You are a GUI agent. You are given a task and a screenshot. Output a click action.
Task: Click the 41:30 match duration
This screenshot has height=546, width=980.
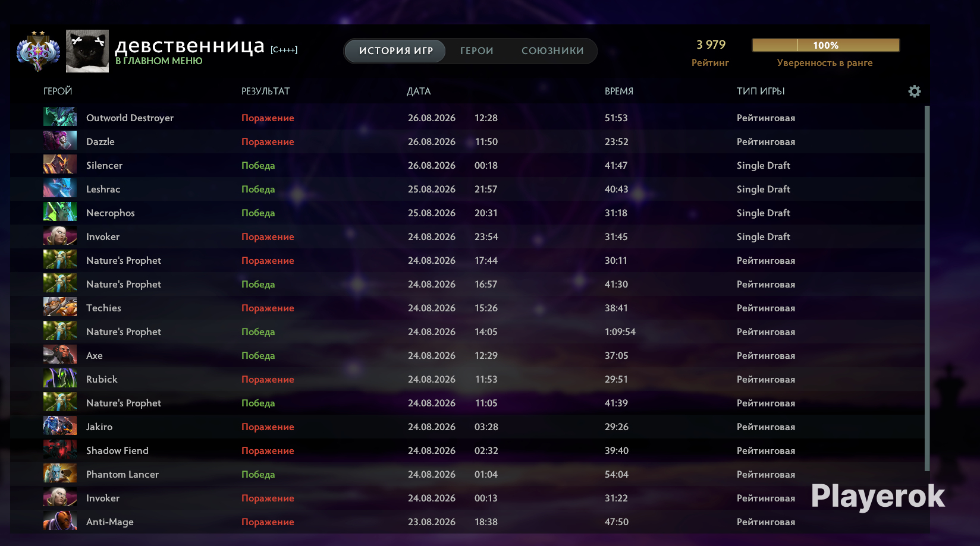tap(616, 284)
